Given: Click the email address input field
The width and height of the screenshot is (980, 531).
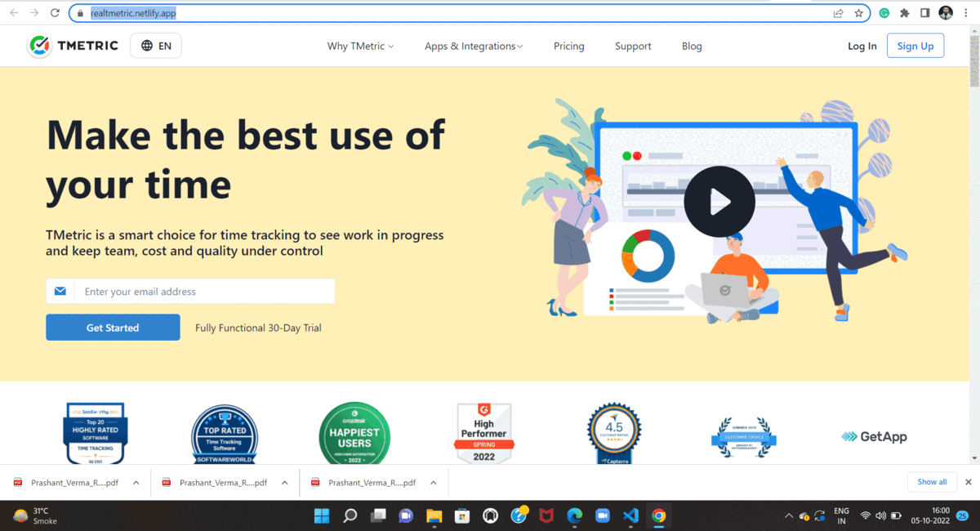Looking at the screenshot, I should click(204, 291).
